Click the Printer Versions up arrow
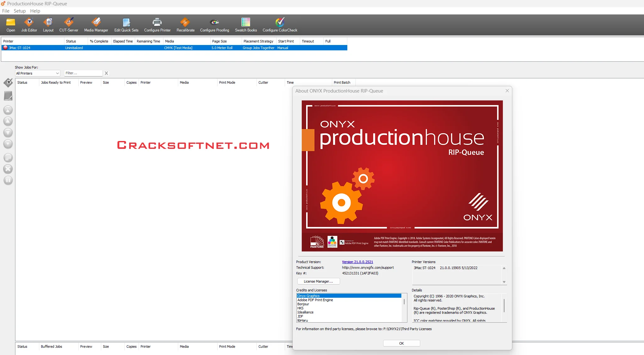 pos(504,268)
